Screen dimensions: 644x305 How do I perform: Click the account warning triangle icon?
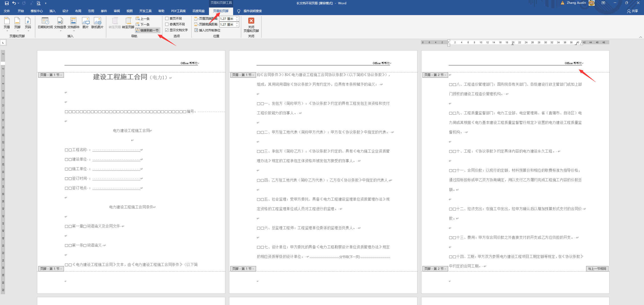(562, 3)
